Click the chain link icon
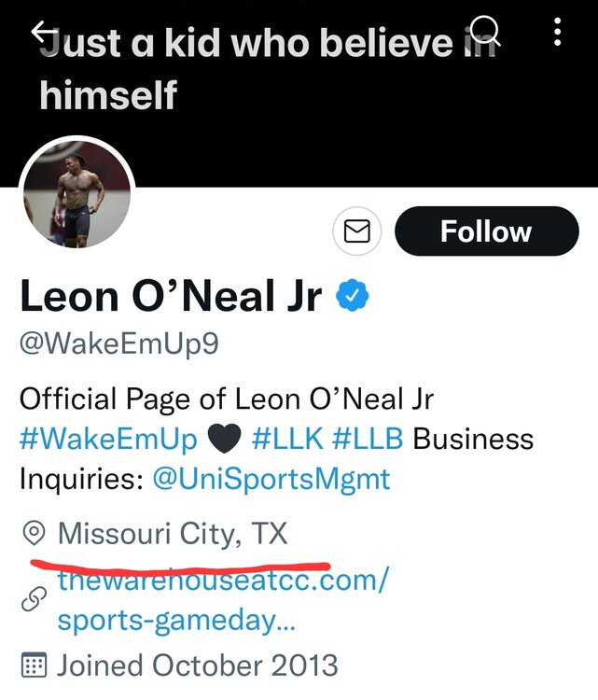 click(x=35, y=603)
